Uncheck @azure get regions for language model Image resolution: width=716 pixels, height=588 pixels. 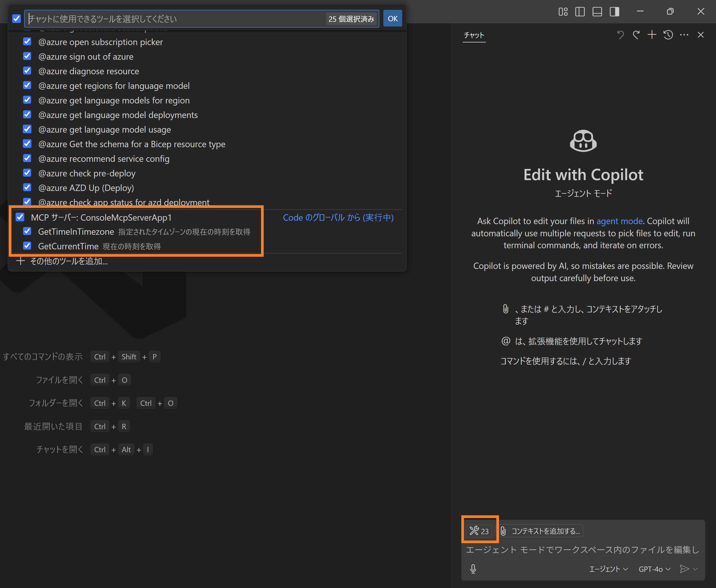[x=27, y=85]
